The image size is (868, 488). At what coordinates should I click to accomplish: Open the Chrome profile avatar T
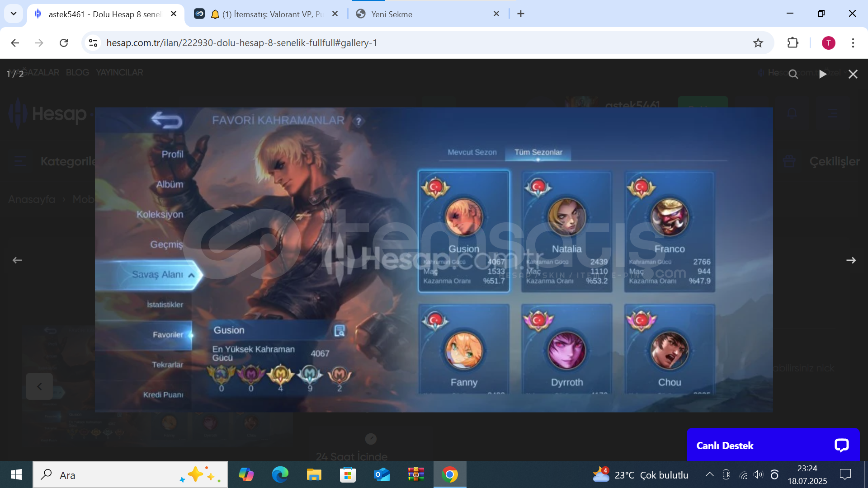828,43
